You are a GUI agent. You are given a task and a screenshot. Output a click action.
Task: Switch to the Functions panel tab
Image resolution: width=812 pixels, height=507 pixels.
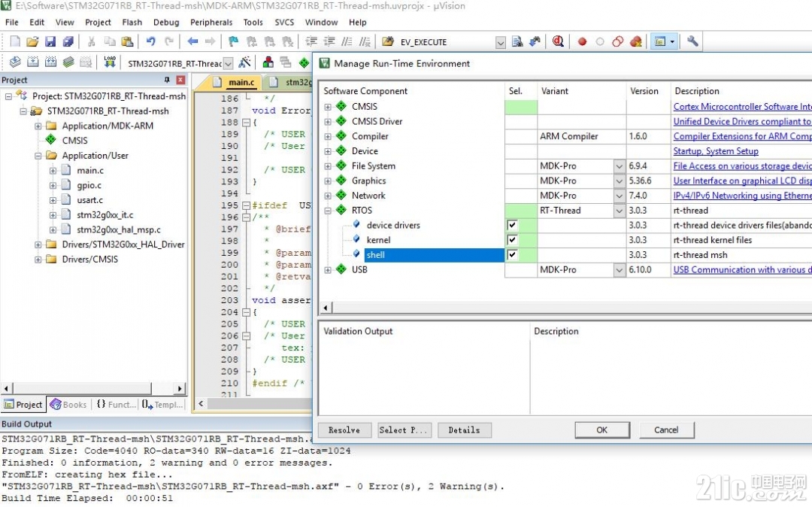[x=116, y=405]
